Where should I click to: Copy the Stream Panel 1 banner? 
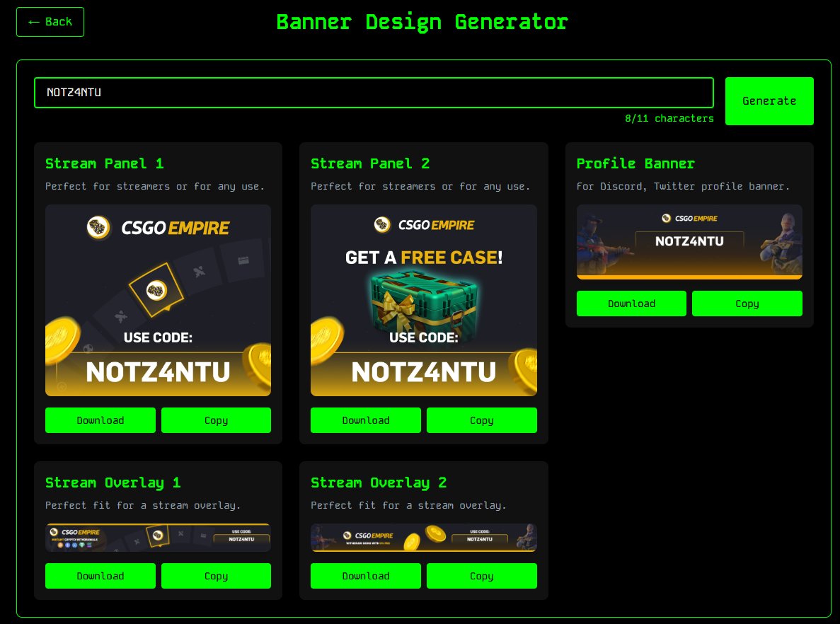[216, 420]
